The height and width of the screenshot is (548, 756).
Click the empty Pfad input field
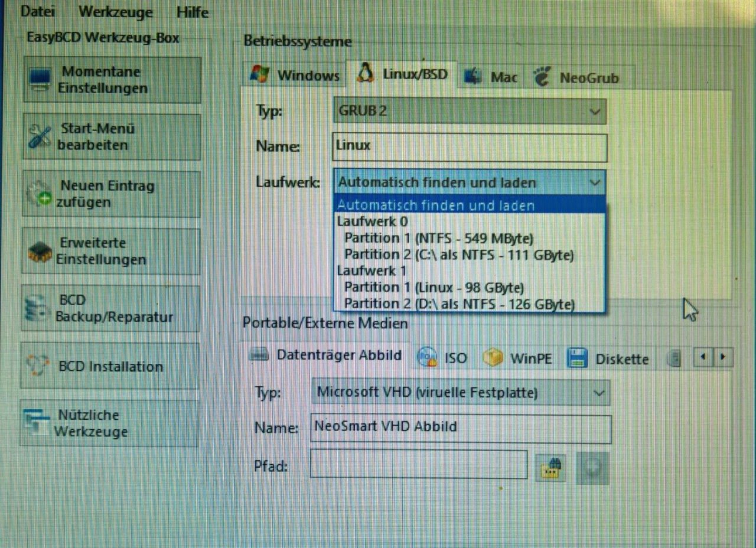point(418,465)
